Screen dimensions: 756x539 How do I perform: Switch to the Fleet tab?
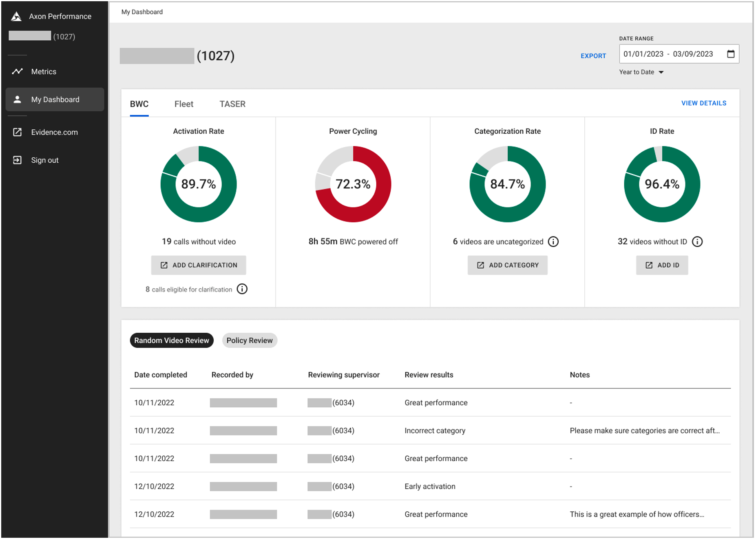point(183,104)
